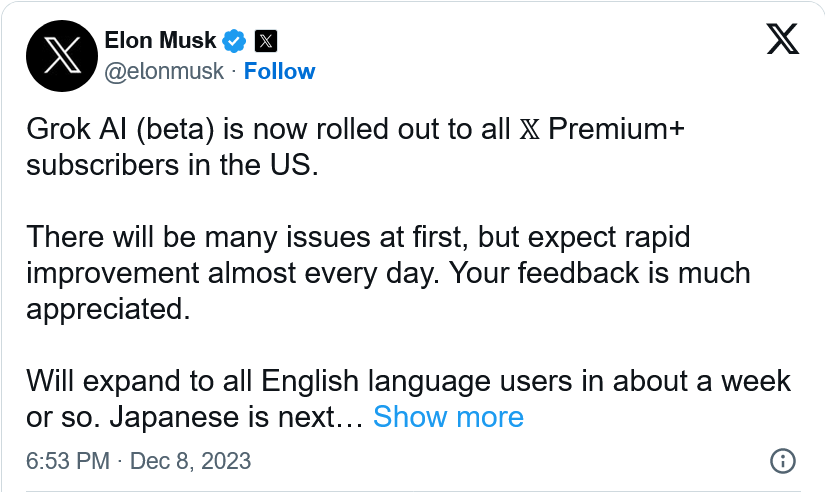Click the info circle icon beside timestamp
The width and height of the screenshot is (825, 492).
point(783,461)
